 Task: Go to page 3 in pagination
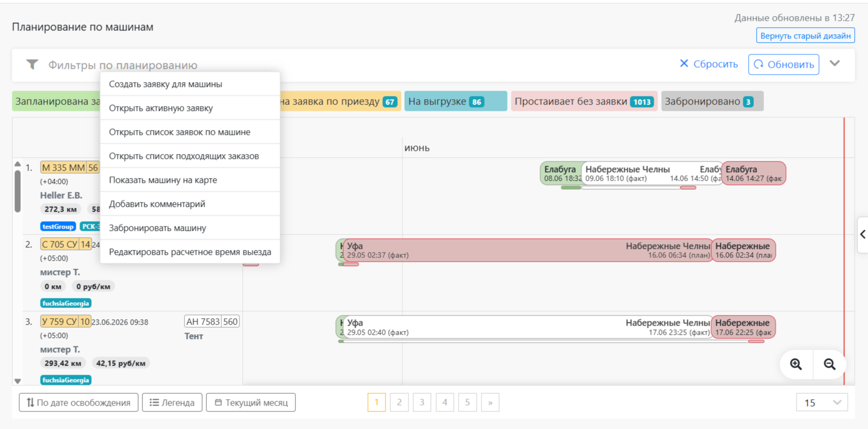[x=422, y=403]
